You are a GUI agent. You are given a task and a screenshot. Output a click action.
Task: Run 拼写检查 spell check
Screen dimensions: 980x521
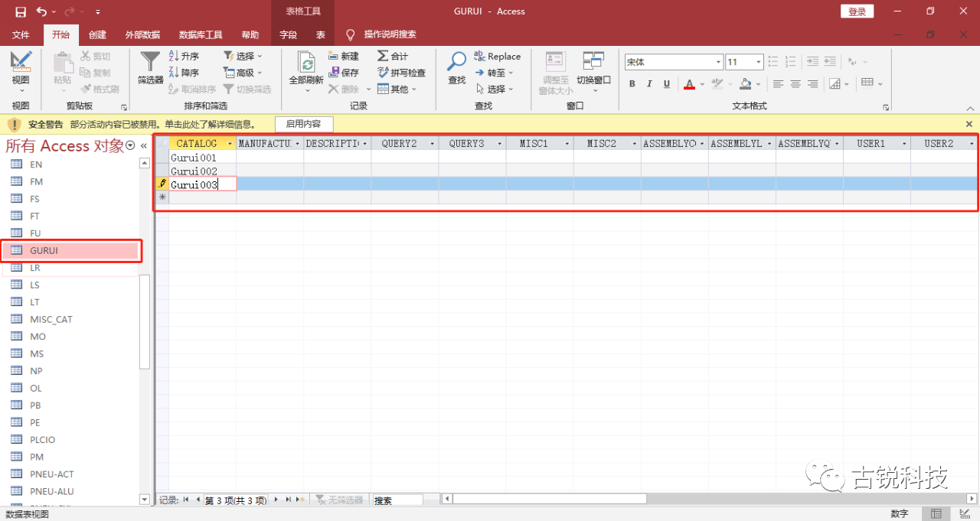(402, 73)
